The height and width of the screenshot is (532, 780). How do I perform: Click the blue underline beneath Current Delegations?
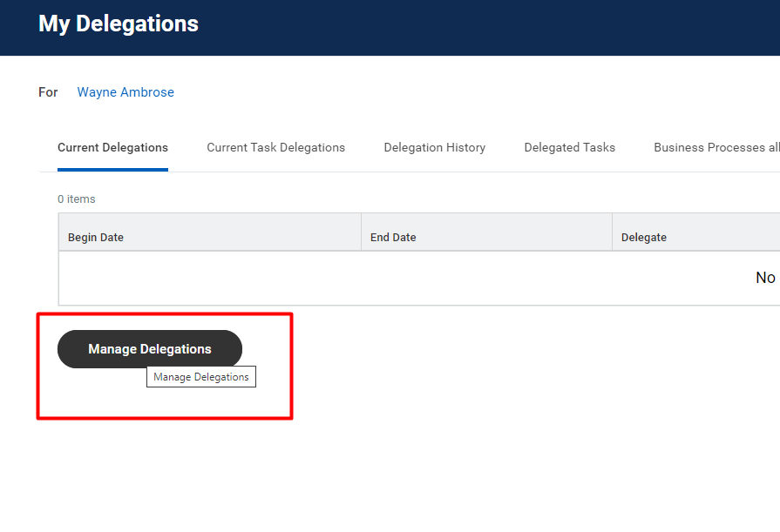click(x=113, y=170)
